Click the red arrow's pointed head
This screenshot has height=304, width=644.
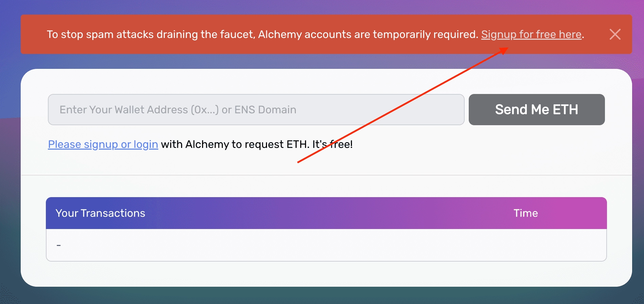504,50
